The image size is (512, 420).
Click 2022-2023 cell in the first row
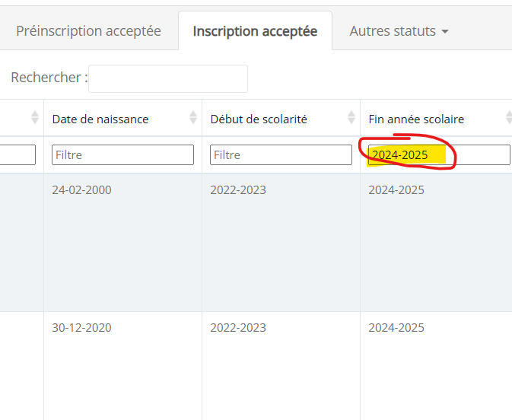tap(238, 189)
